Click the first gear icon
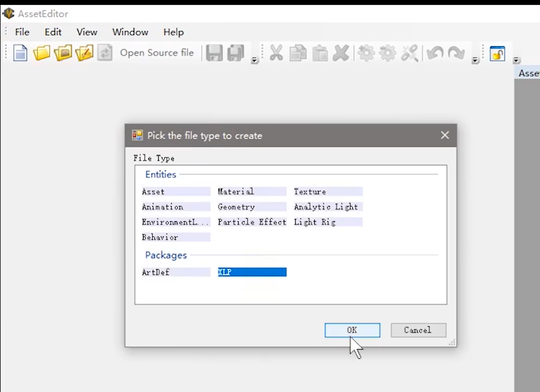The width and height of the screenshot is (540, 392). (x=366, y=53)
